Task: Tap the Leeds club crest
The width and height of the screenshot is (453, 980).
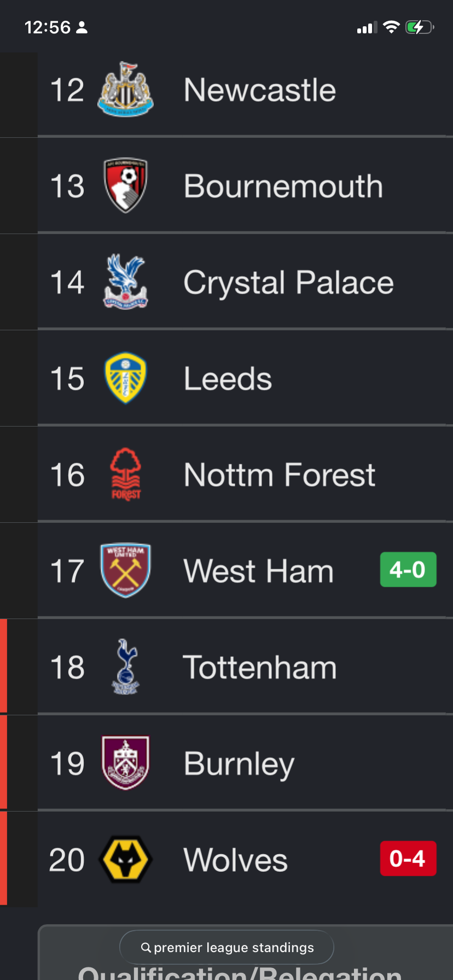Action: pyautogui.click(x=125, y=378)
